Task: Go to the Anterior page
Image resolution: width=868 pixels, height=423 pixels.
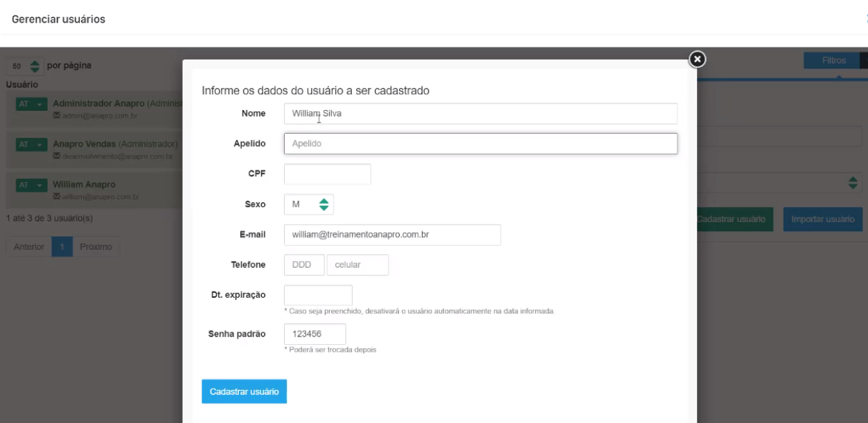Action: click(x=28, y=247)
